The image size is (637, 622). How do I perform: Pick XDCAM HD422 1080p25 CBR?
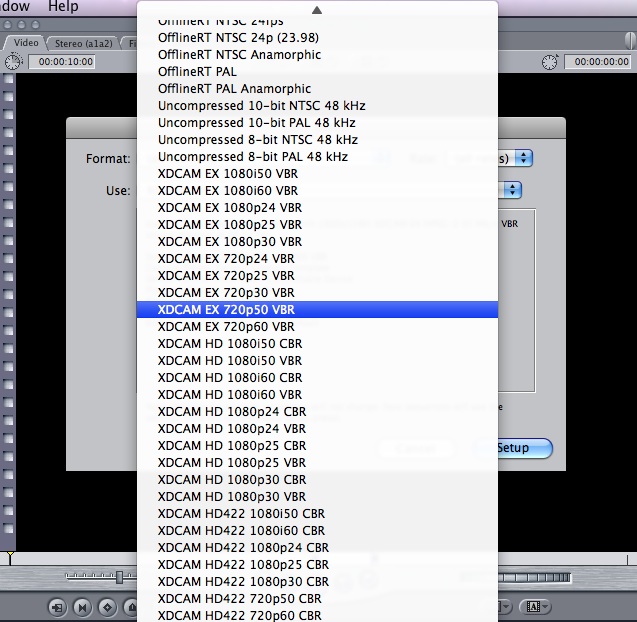coord(317,565)
